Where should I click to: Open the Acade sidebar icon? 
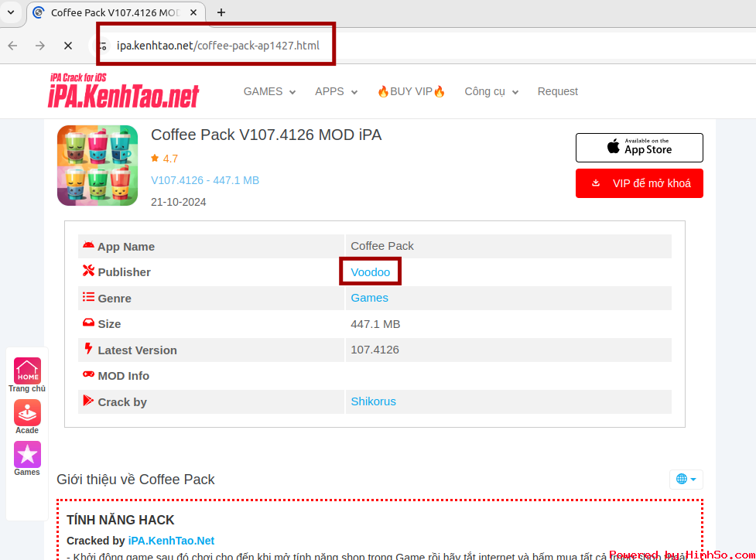27,412
